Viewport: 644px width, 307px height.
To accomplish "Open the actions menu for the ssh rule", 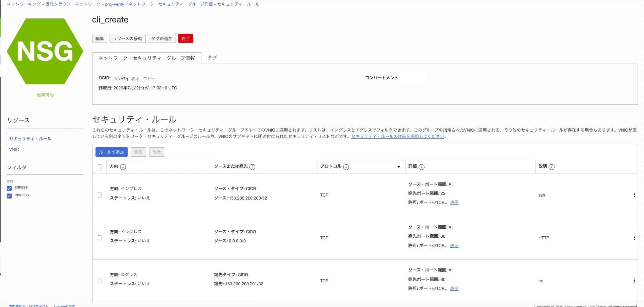I will point(634,195).
